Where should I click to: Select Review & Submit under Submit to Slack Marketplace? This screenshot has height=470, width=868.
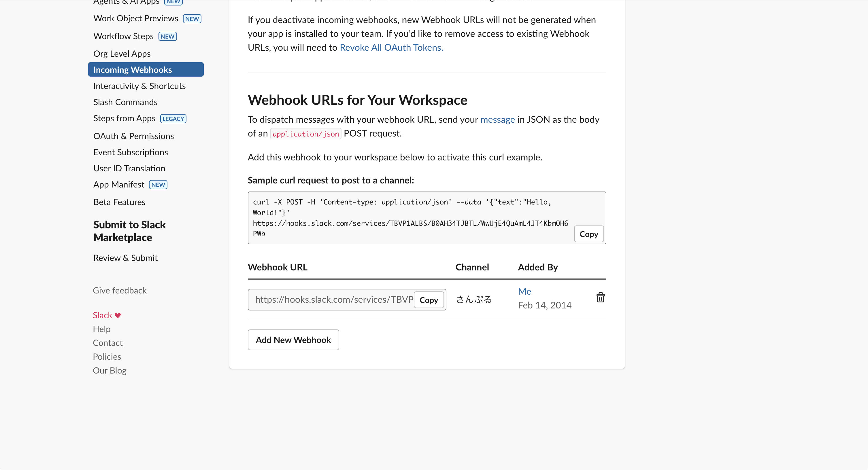(125, 257)
